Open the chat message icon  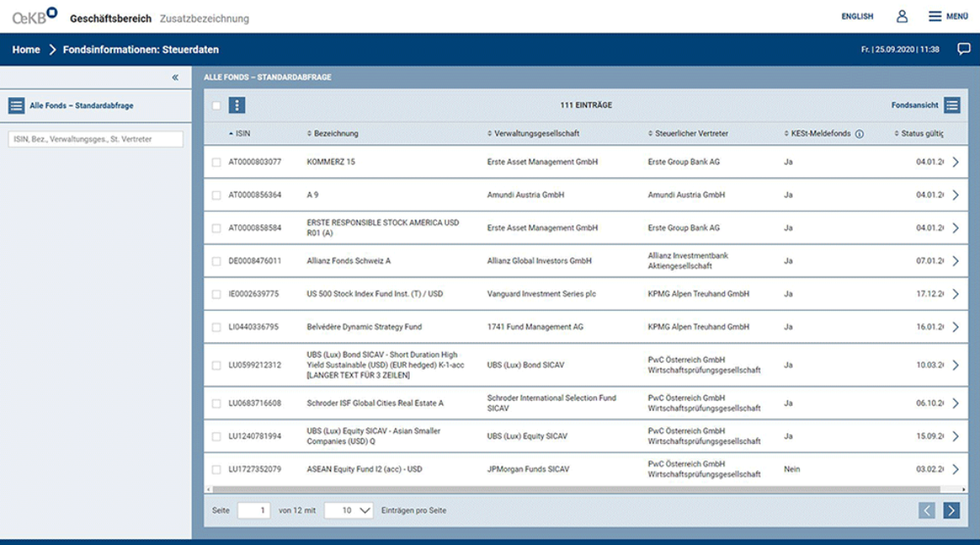tap(963, 50)
